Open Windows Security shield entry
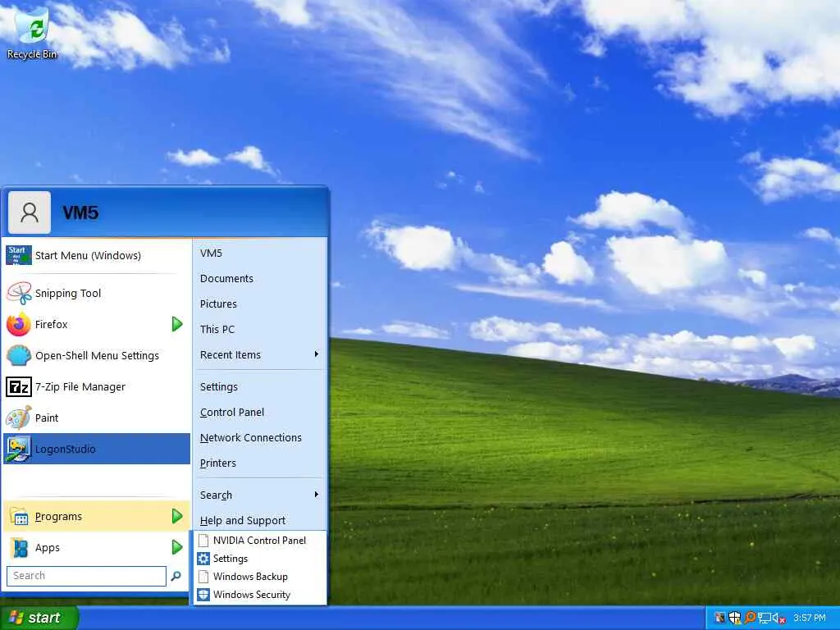The image size is (840, 630). coord(260,595)
